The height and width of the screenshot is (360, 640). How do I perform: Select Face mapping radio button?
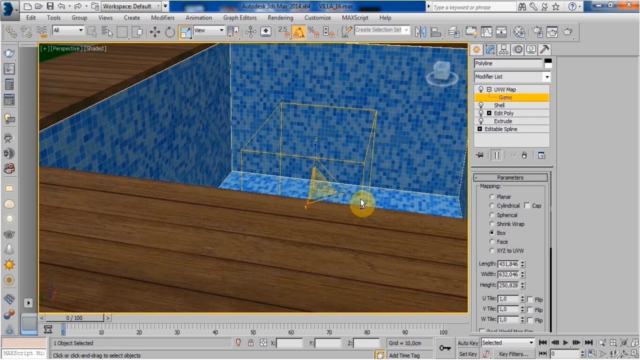point(492,242)
